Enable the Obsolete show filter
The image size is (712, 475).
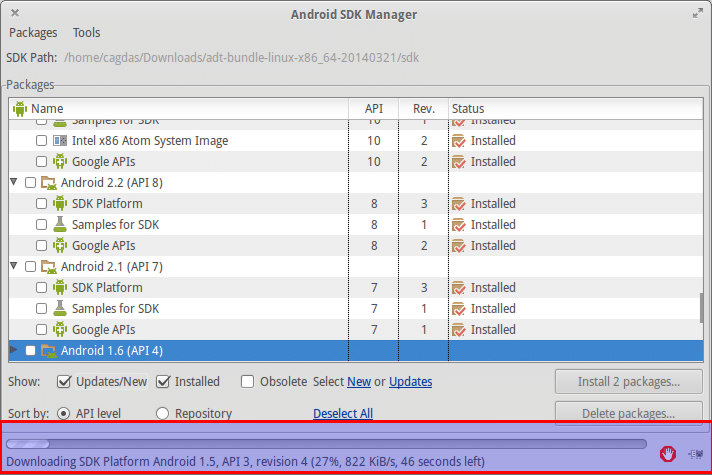pos(247,381)
